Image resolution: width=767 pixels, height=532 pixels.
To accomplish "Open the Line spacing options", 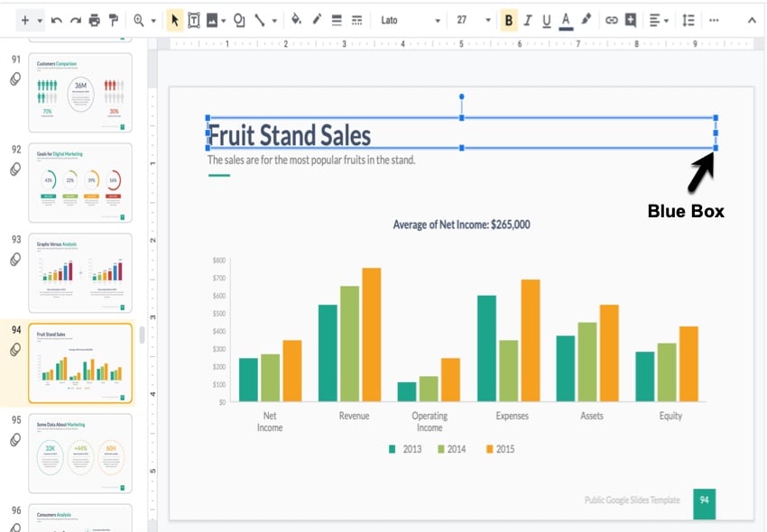I will click(x=688, y=20).
